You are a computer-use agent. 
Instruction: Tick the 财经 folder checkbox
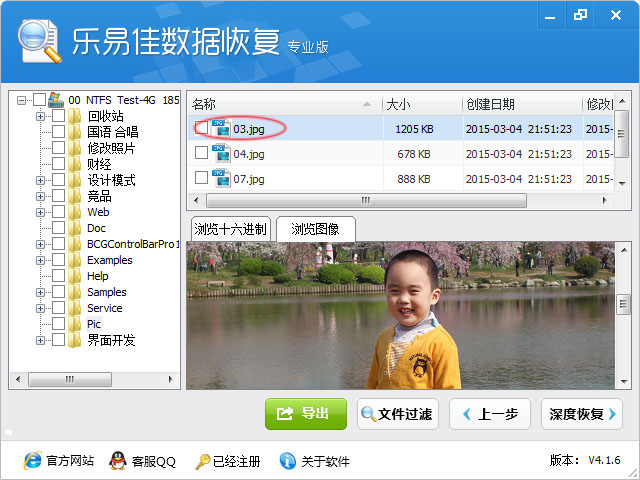click(x=58, y=164)
